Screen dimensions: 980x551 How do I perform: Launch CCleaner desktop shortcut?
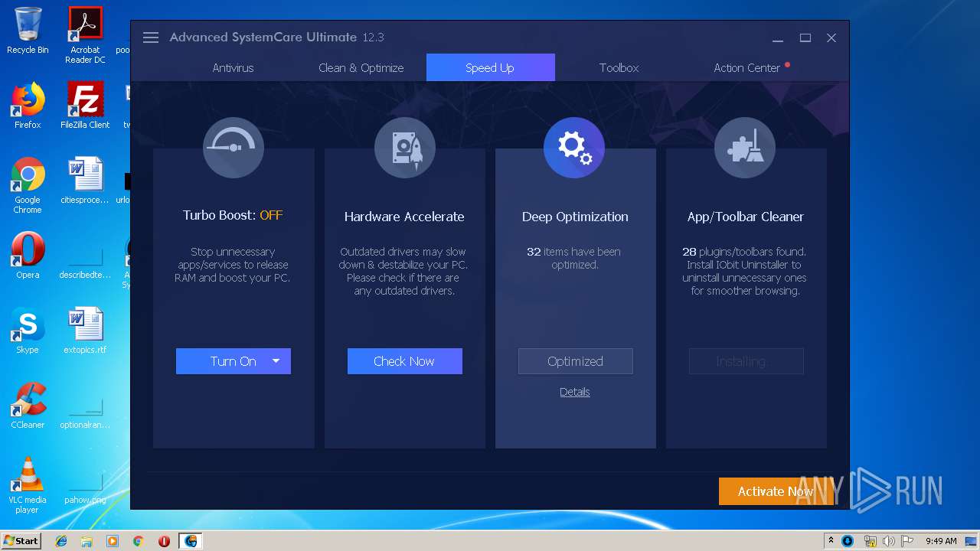point(28,406)
